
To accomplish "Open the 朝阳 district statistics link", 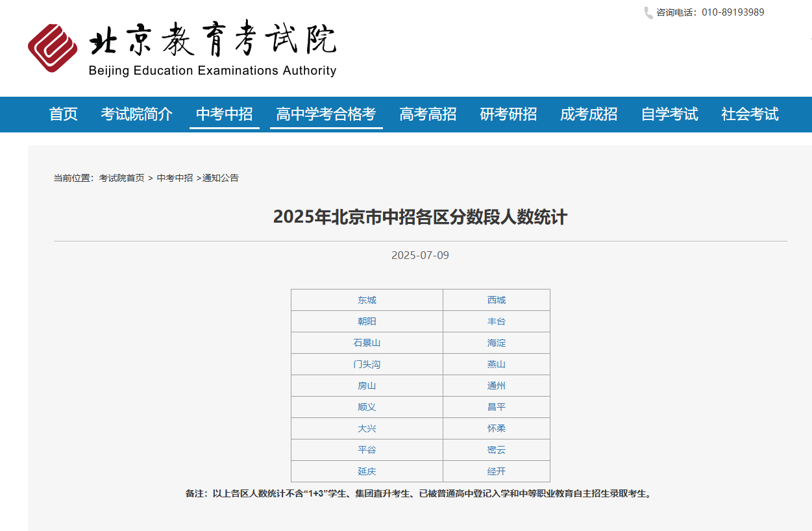I will [367, 321].
